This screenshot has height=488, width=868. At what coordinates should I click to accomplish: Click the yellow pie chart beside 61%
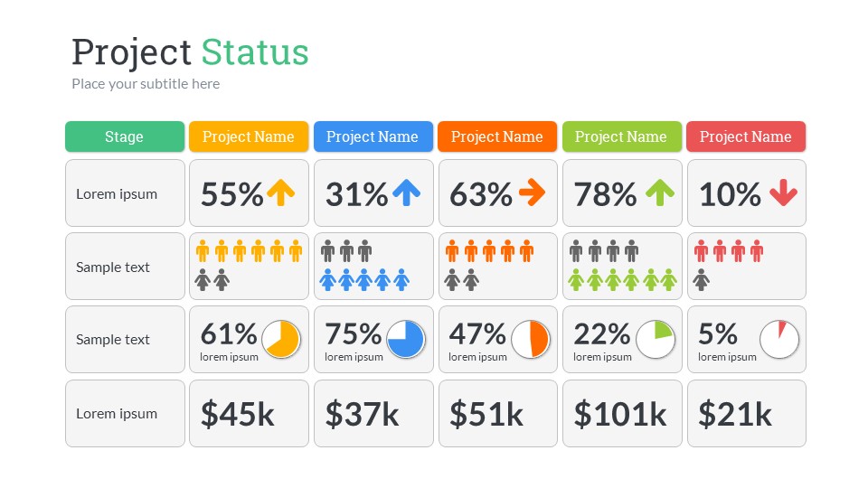coord(281,340)
